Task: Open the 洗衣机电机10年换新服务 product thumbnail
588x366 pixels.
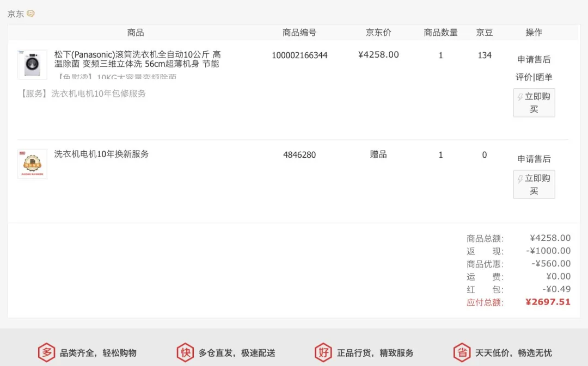Action: click(x=32, y=164)
